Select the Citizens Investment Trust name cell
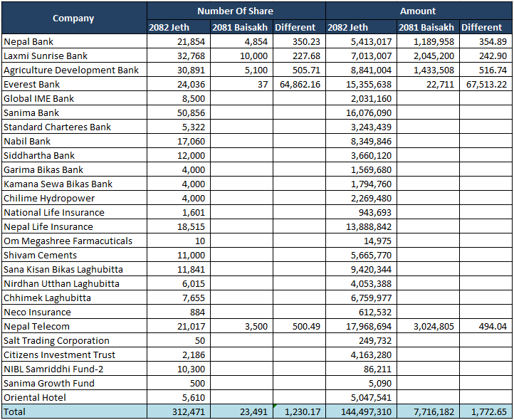 click(x=73, y=355)
